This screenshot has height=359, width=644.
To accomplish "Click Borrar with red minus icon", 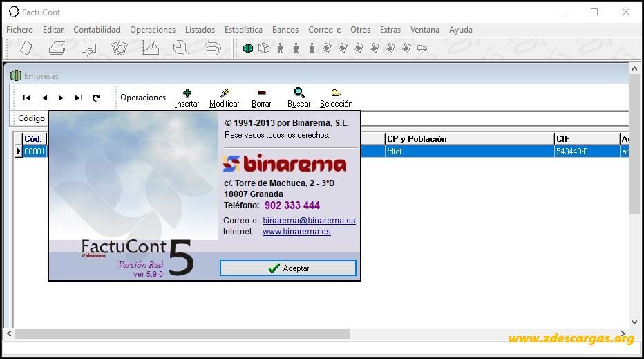I will pos(261,98).
